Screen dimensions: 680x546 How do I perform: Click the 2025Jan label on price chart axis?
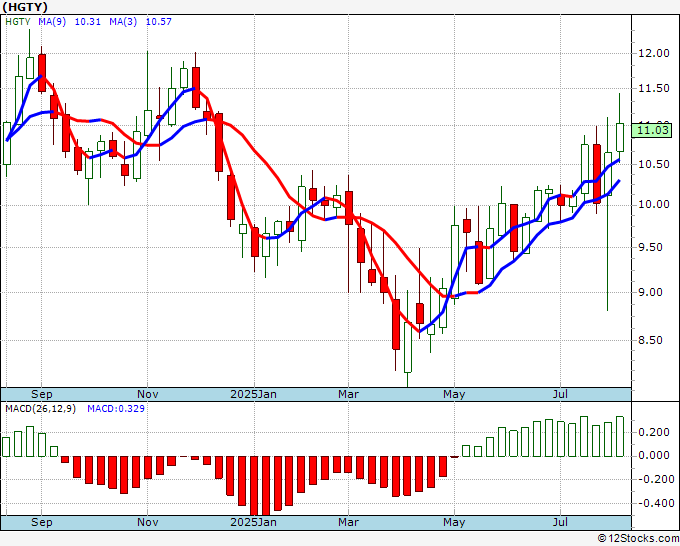[253, 394]
